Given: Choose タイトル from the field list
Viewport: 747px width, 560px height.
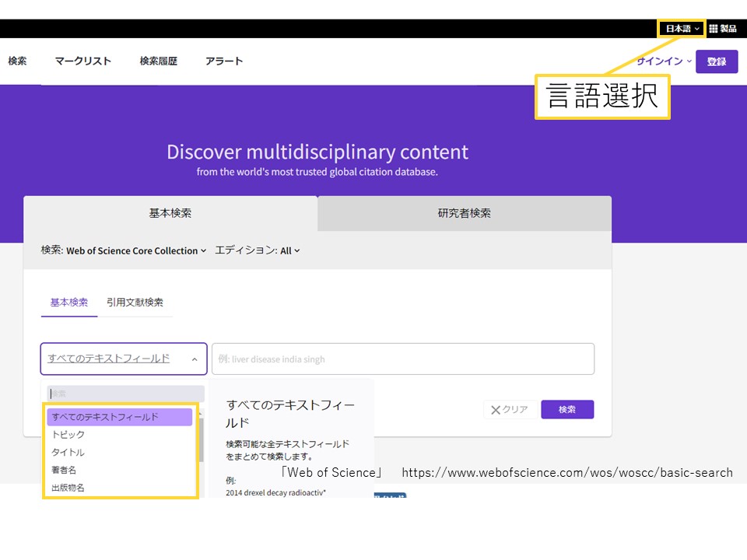Looking at the screenshot, I should tap(68, 453).
